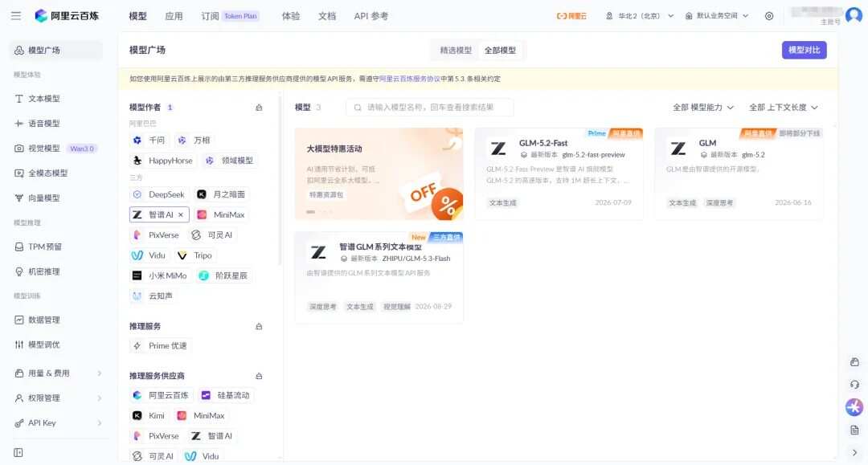
Task: Open the 文本模型 sidebar item
Action: (44, 99)
